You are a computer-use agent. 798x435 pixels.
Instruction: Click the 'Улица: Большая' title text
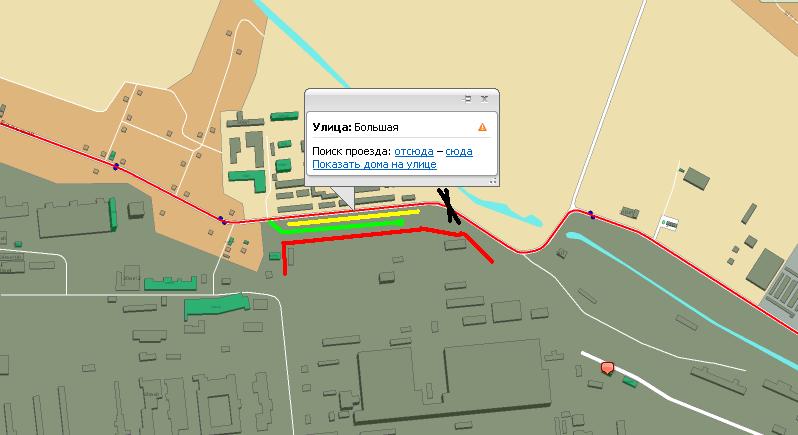356,127
